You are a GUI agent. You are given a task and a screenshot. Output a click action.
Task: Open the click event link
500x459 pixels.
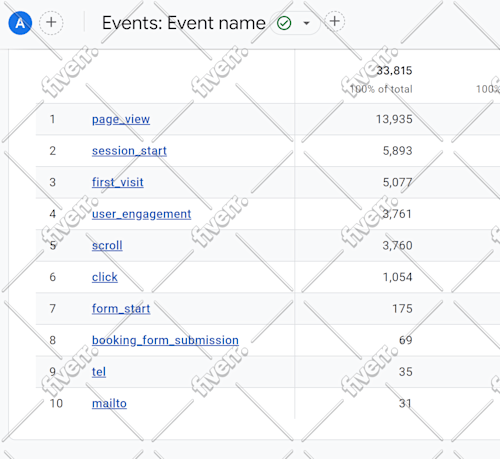tap(105, 277)
